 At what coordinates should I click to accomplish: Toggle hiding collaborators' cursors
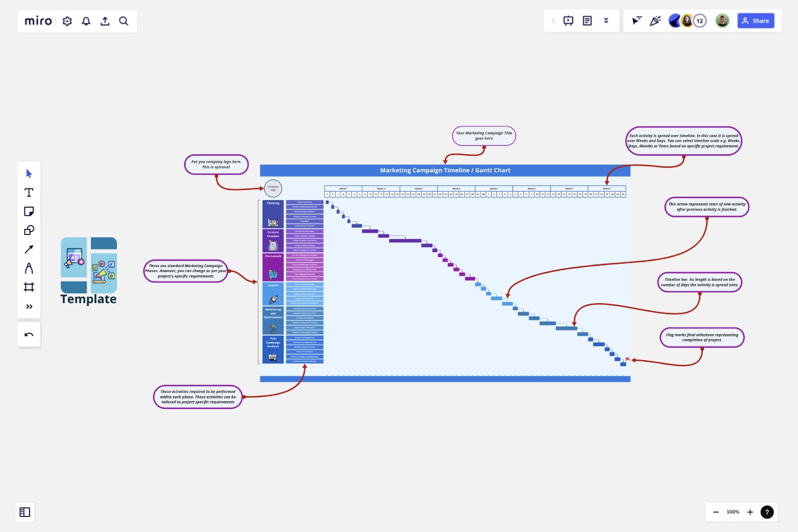637,21
